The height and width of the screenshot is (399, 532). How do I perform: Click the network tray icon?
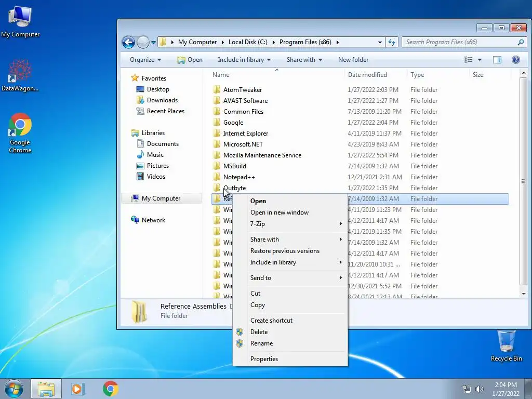(x=467, y=389)
